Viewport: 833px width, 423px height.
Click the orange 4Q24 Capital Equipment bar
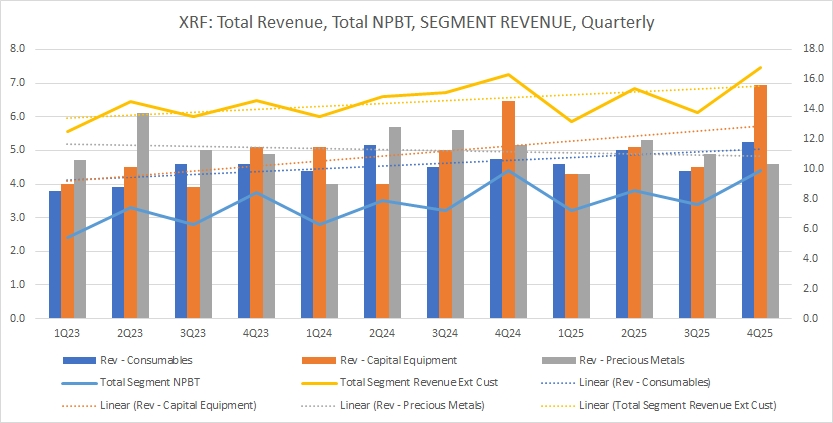(x=509, y=210)
